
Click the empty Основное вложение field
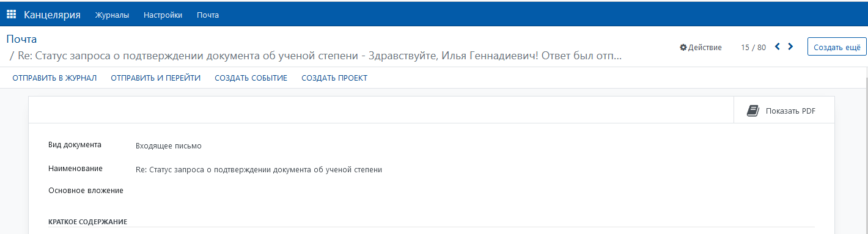point(476,191)
